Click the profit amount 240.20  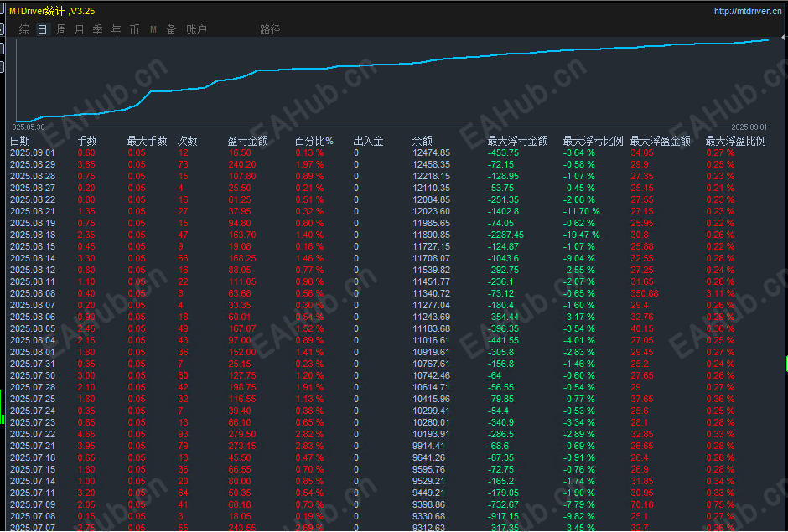(241, 164)
